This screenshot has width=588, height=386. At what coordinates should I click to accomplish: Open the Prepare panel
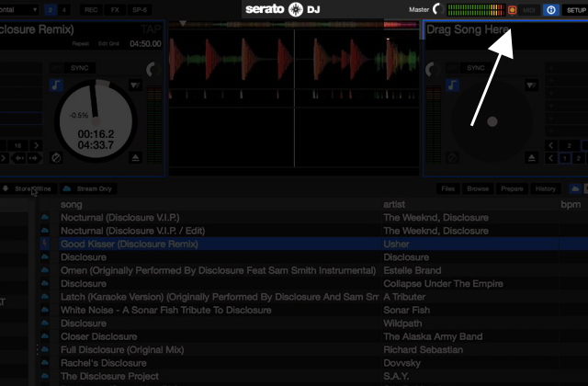click(x=512, y=188)
